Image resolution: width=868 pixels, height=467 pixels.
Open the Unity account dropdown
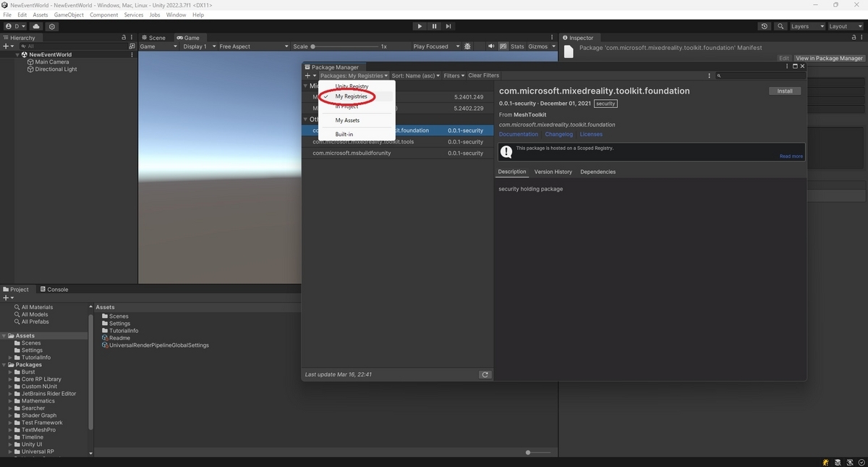pyautogui.click(x=15, y=26)
